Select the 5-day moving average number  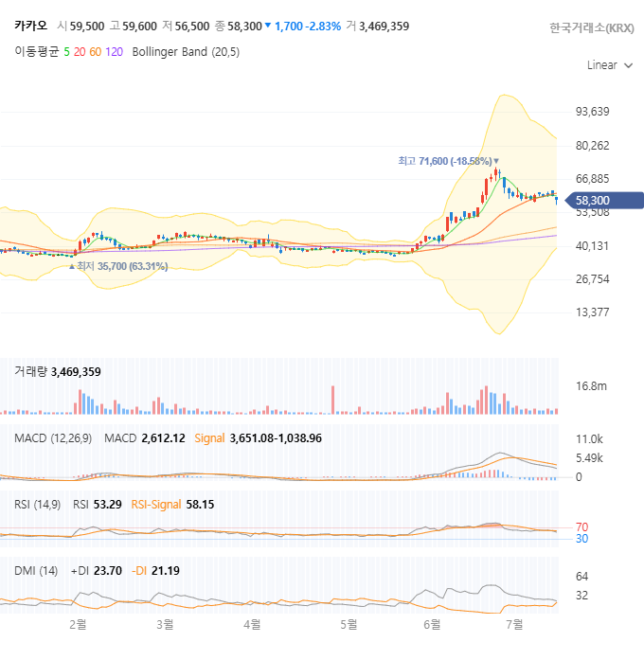pyautogui.click(x=66, y=52)
